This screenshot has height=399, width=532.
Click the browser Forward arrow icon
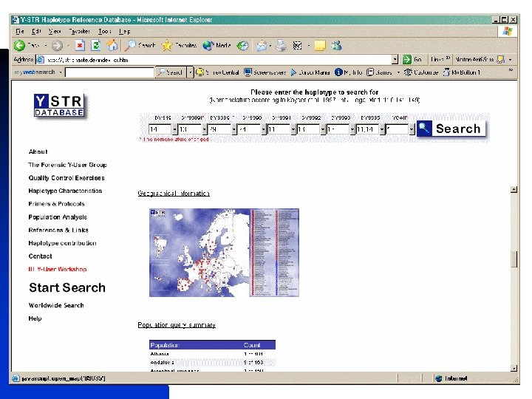point(57,45)
